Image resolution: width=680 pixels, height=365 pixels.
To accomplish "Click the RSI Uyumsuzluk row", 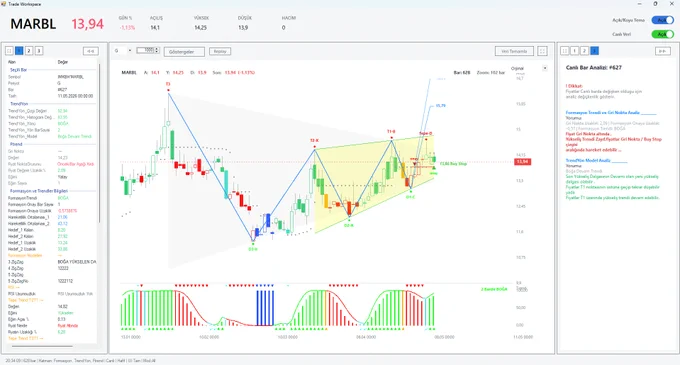I will click(x=52, y=294).
